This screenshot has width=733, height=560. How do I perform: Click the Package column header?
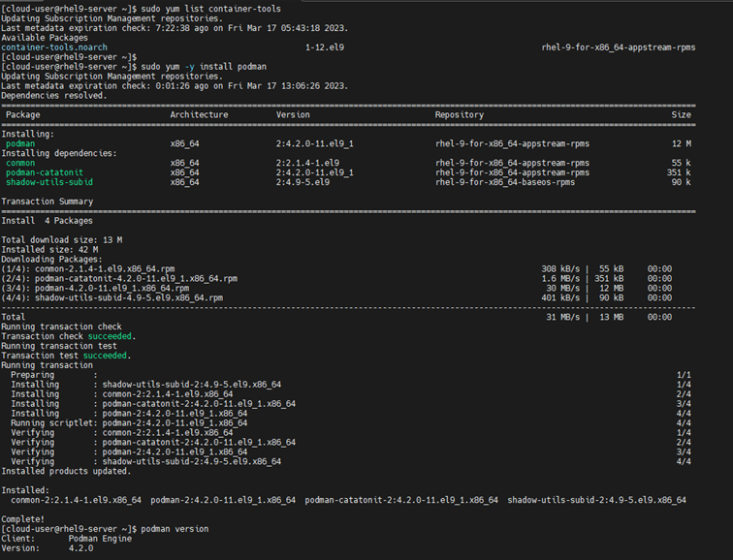[23, 114]
